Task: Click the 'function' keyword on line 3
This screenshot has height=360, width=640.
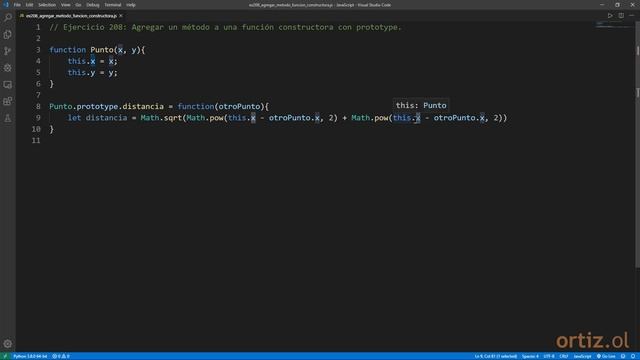Action: [x=67, y=50]
